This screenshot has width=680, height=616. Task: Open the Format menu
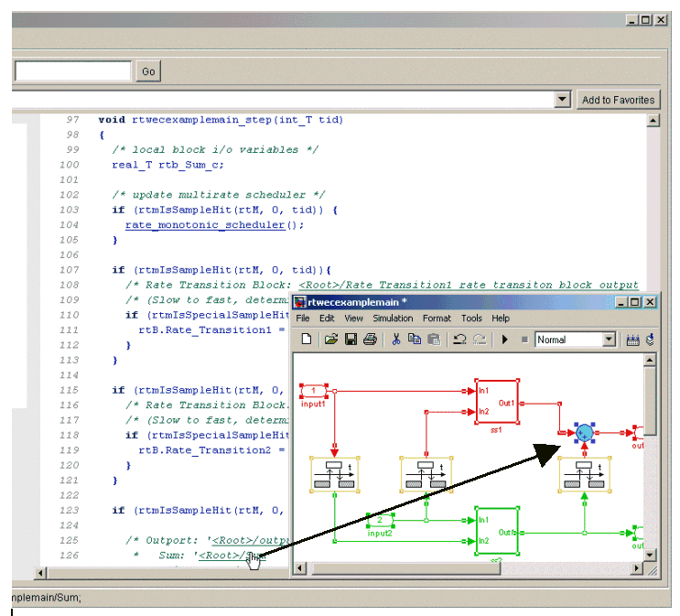(x=437, y=318)
